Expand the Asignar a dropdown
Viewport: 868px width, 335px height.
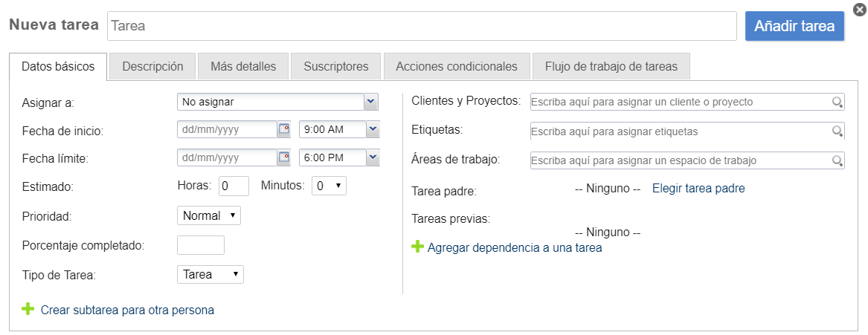[x=371, y=101]
